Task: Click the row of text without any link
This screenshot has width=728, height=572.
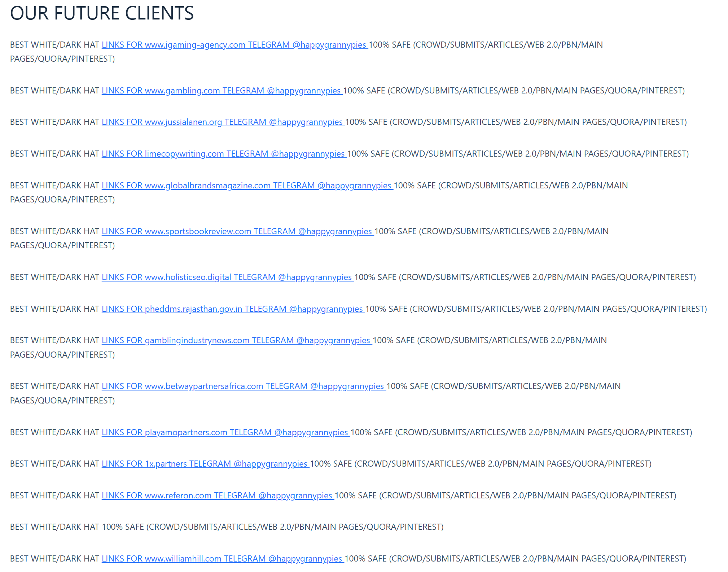Action: coord(227,527)
